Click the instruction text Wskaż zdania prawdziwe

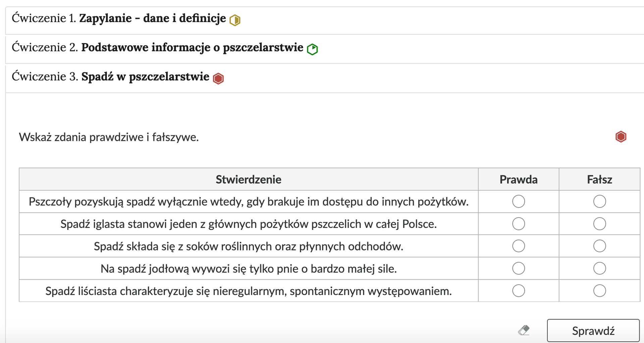[109, 137]
